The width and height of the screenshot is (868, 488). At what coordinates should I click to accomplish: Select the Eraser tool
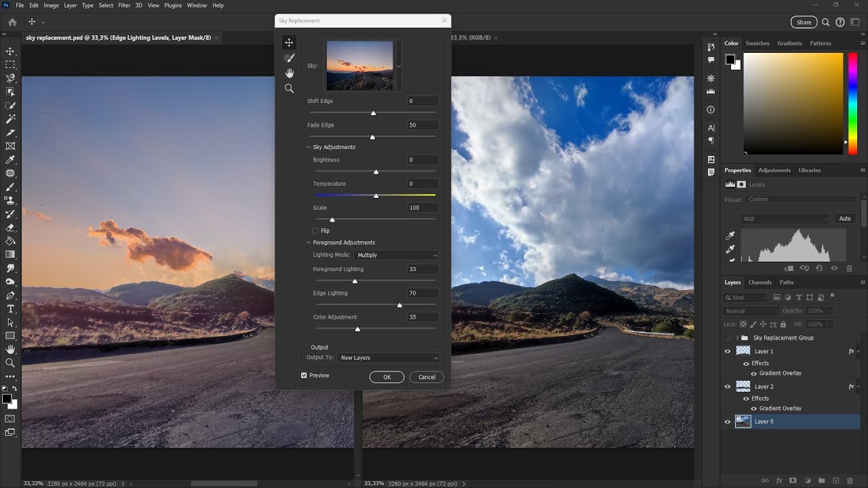point(10,228)
